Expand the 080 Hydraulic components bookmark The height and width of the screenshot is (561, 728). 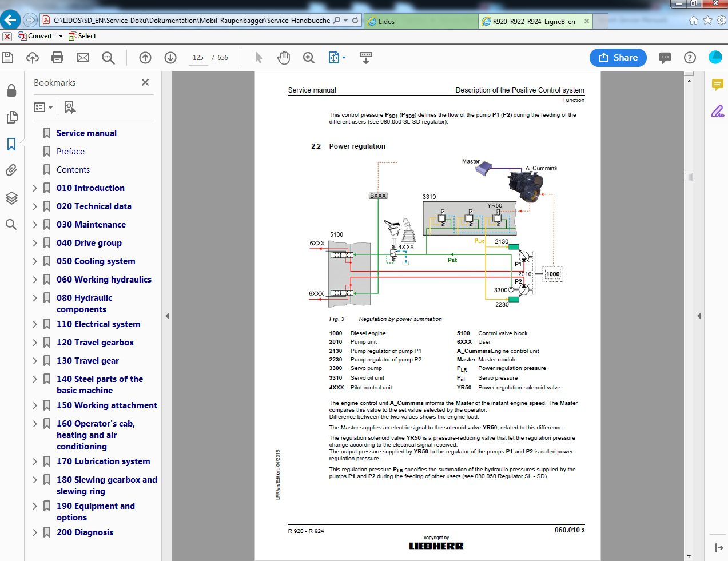(x=35, y=298)
